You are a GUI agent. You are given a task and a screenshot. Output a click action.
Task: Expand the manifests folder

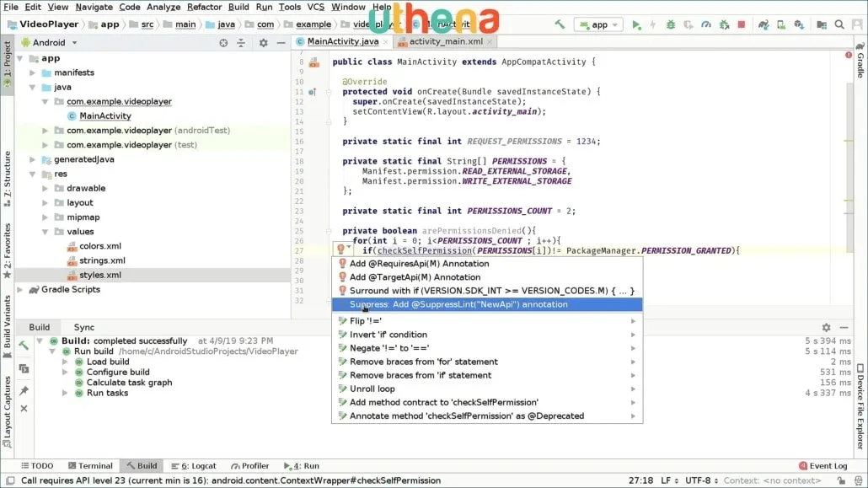point(33,72)
